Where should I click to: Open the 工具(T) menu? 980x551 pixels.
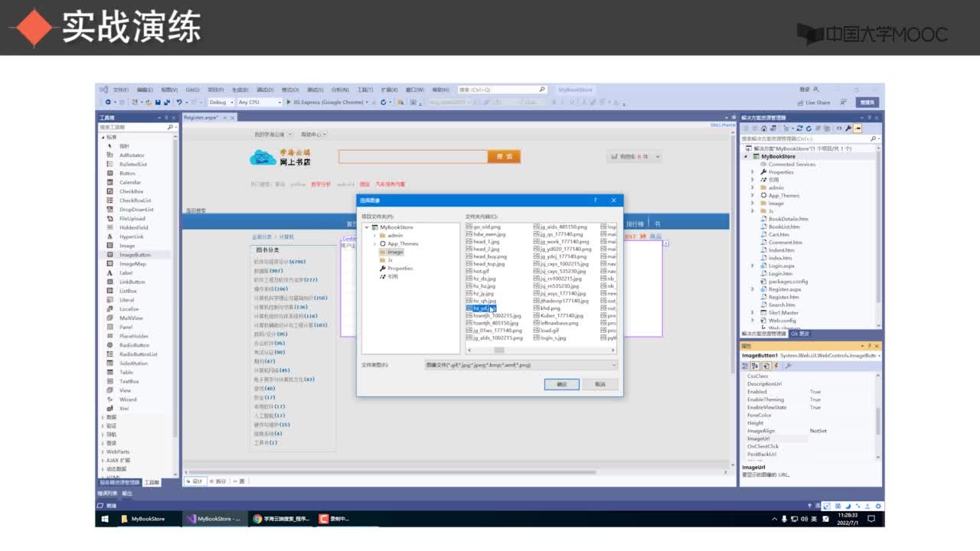[365, 90]
